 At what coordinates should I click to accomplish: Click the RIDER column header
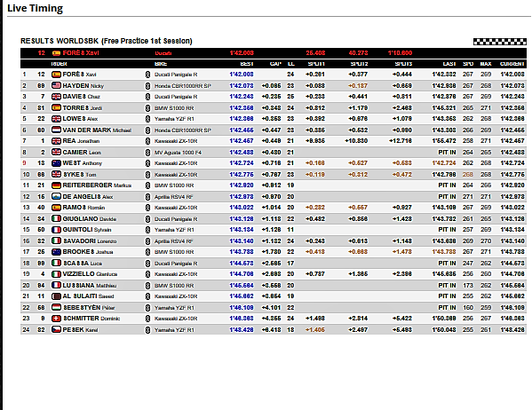pyautogui.click(x=59, y=64)
